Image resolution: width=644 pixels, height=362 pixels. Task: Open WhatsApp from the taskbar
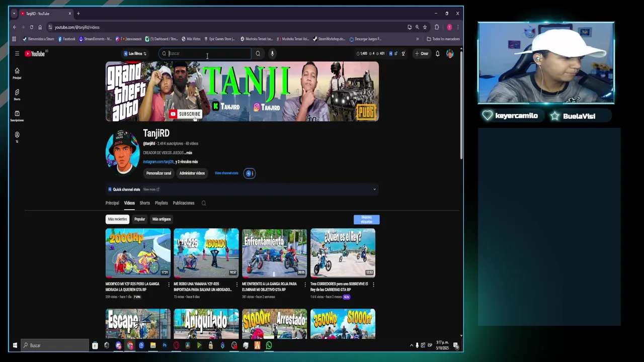click(x=269, y=345)
